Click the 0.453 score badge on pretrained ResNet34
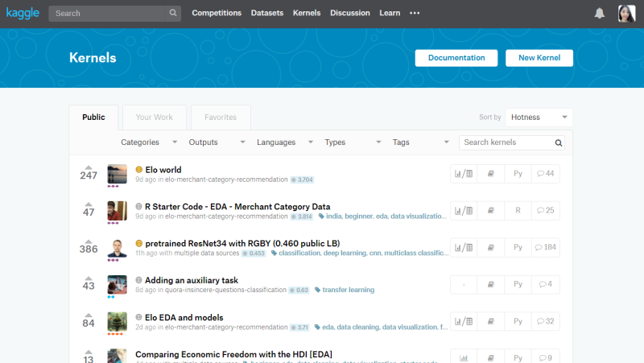This screenshot has height=363, width=644. pos(254,254)
